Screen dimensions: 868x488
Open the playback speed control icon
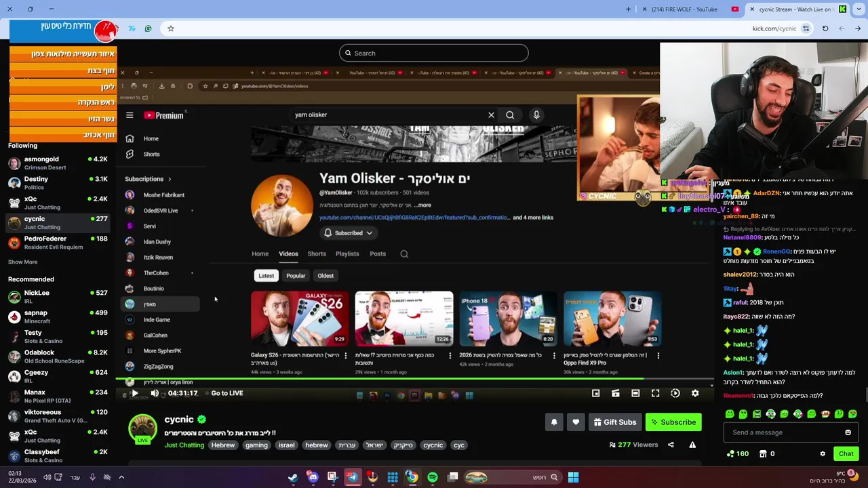pos(675,393)
